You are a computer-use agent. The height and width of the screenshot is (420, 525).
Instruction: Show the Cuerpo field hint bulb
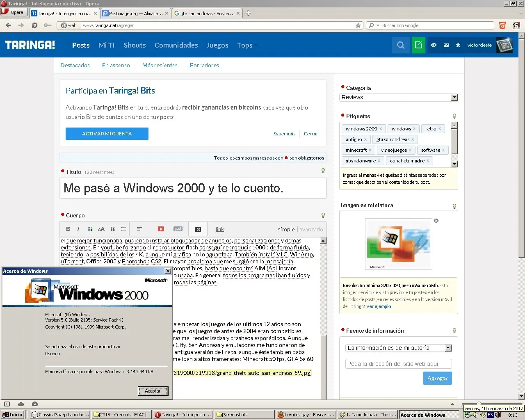pyautogui.click(x=323, y=215)
